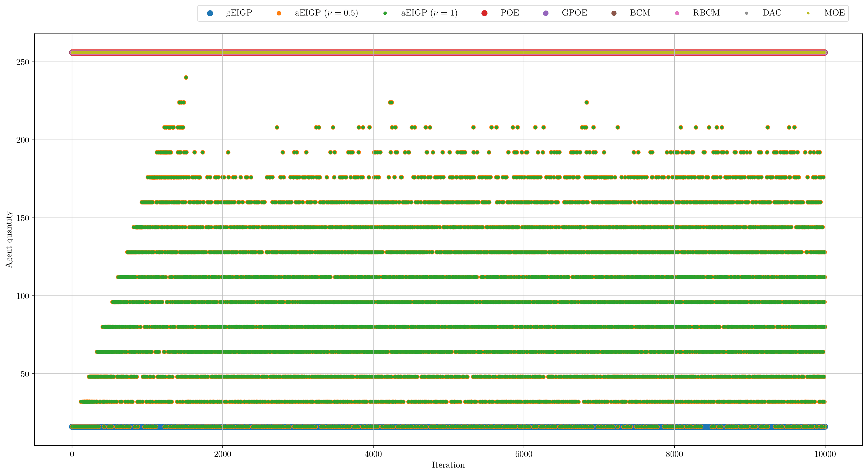Click the blue gEIGP legend marker

click(210, 13)
